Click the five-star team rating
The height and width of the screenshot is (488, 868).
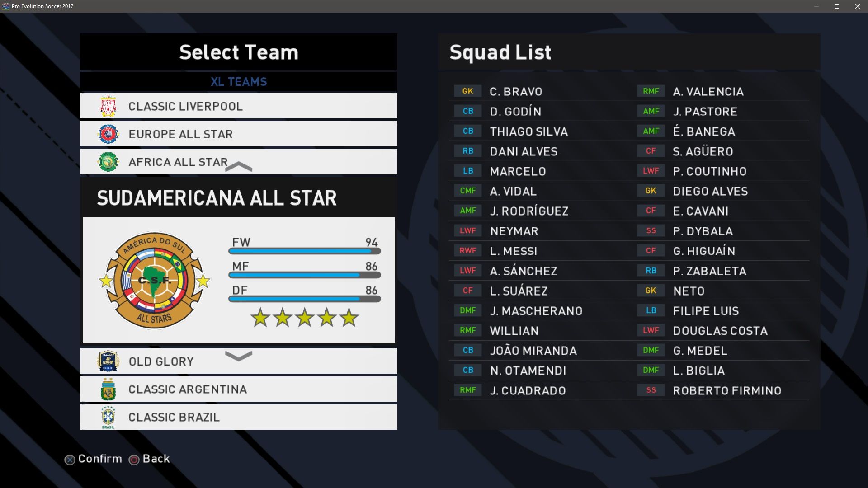[x=305, y=318]
